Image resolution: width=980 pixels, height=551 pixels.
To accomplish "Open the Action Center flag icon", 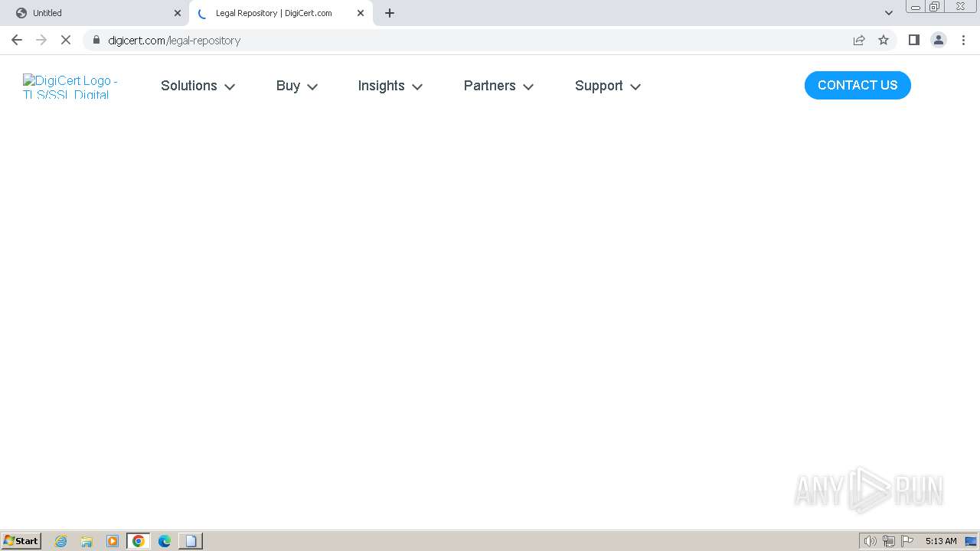I will [907, 541].
